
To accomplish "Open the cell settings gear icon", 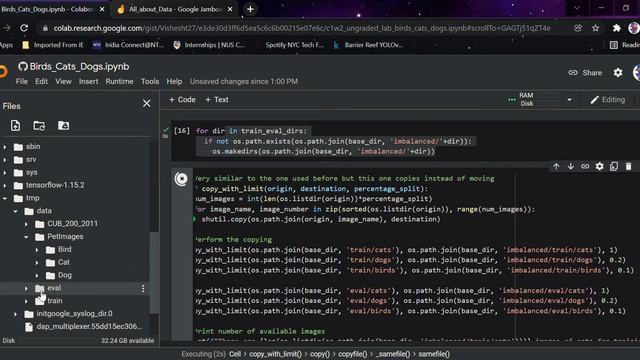I will [x=599, y=166].
